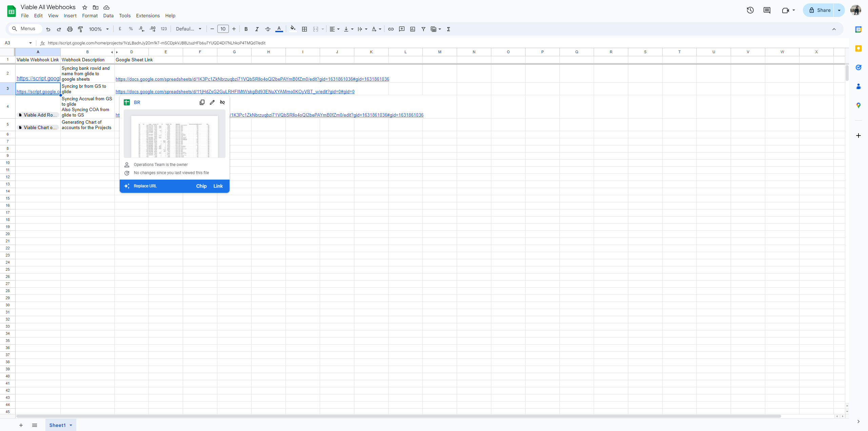Viewport: 868px width, 431px height.
Task: Format as percent icon
Action: pyautogui.click(x=131, y=29)
